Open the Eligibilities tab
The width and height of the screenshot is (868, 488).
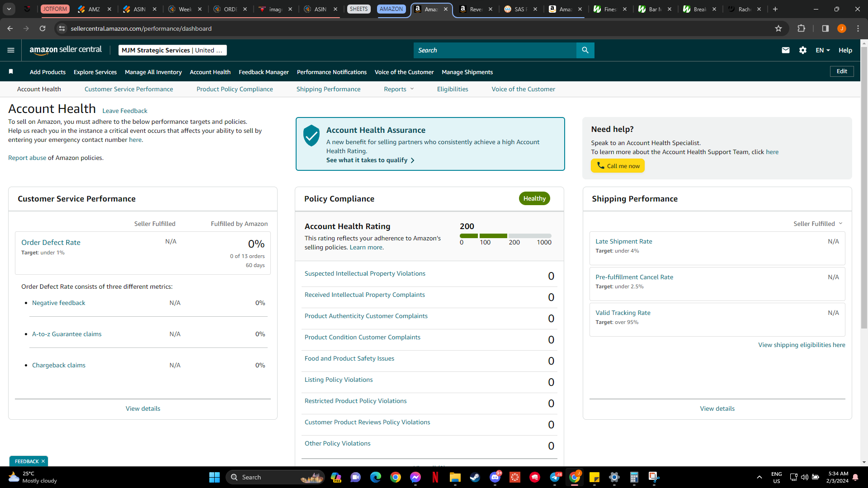pos(453,89)
